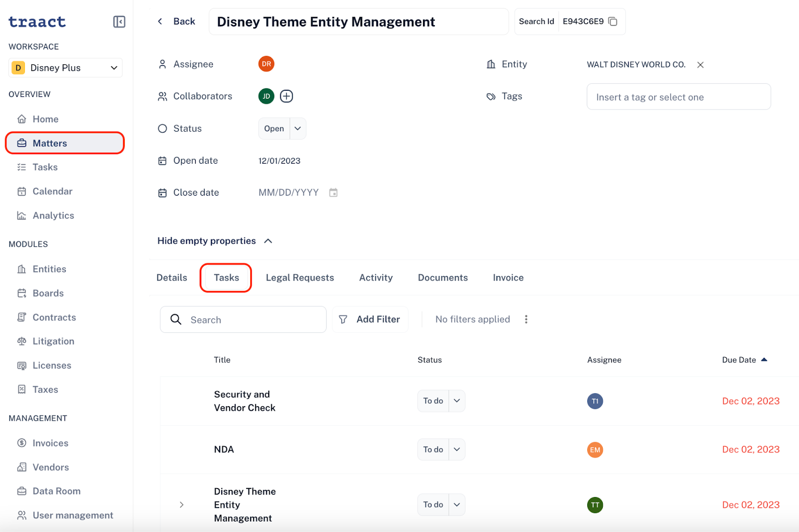Change status of NDA task
The width and height of the screenshot is (799, 532).
coord(457,450)
